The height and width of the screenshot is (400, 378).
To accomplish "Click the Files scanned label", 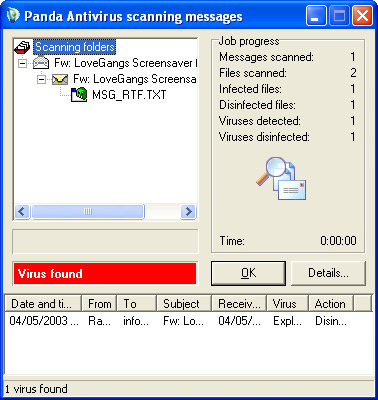I will click(x=253, y=73).
